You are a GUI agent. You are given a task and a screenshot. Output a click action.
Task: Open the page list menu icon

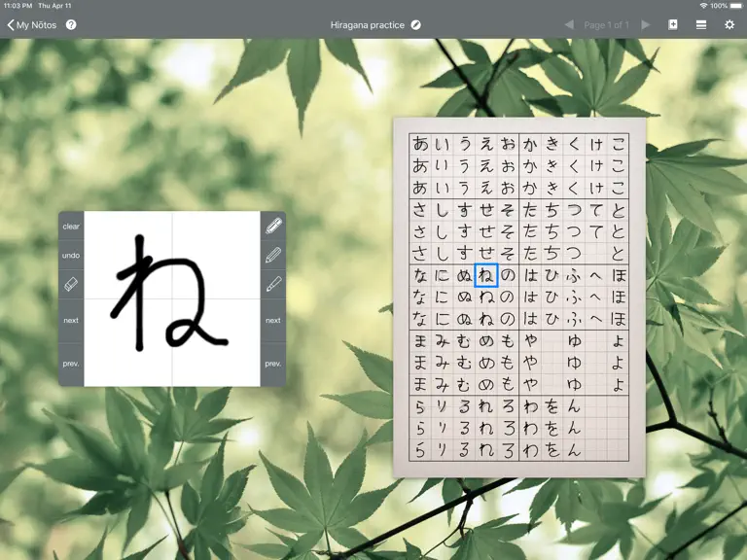[700, 24]
